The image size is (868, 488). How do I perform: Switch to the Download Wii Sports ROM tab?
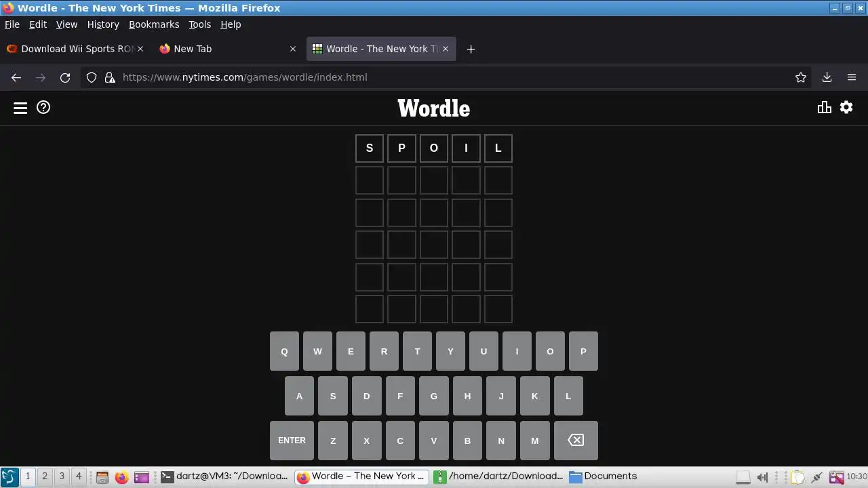tap(75, 49)
